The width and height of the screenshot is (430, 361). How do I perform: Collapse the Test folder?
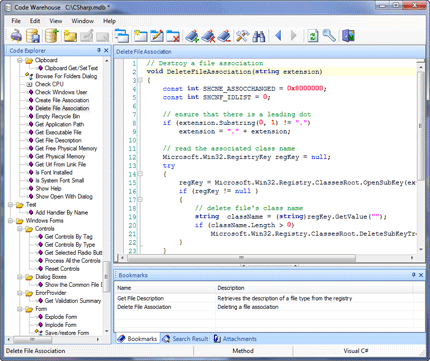tap(10, 205)
